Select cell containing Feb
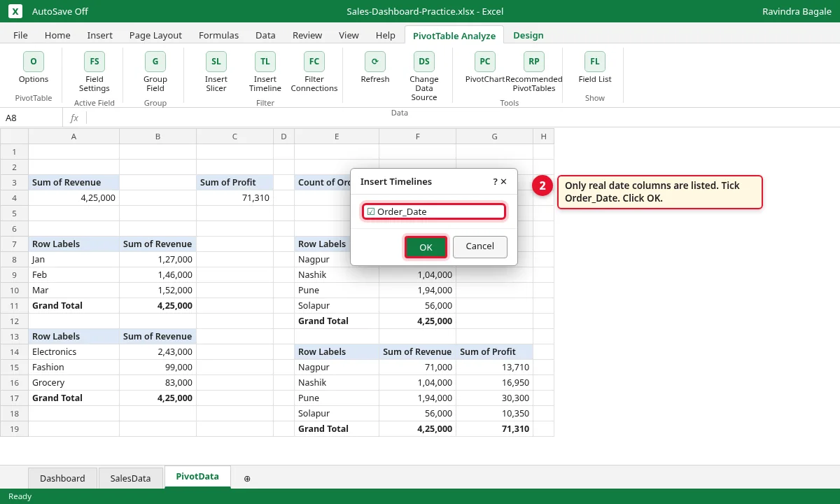 pos(74,275)
